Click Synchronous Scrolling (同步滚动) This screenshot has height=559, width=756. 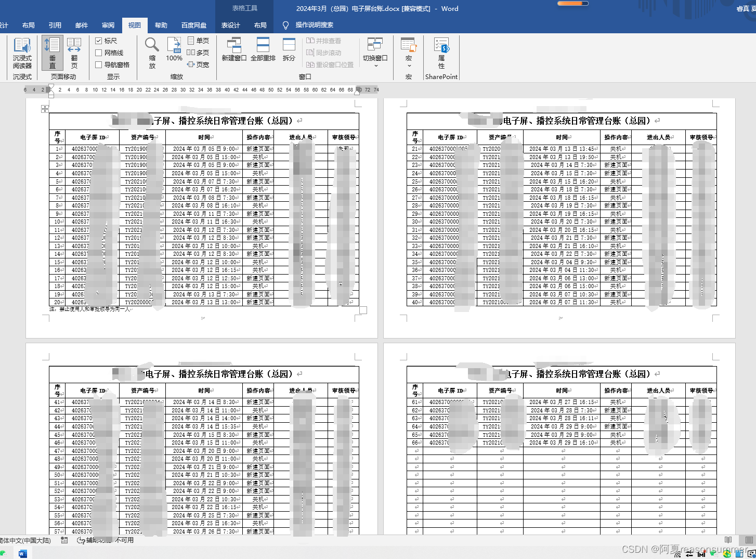click(x=323, y=53)
